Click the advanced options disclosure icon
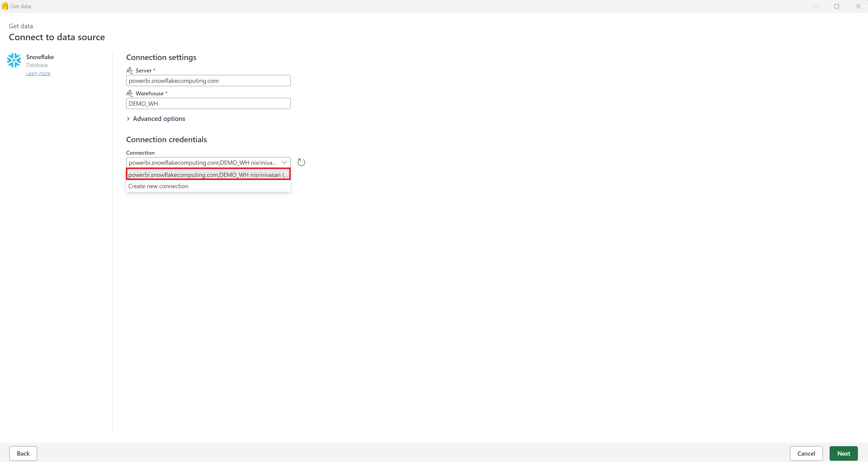This screenshot has height=462, width=868. tap(128, 118)
